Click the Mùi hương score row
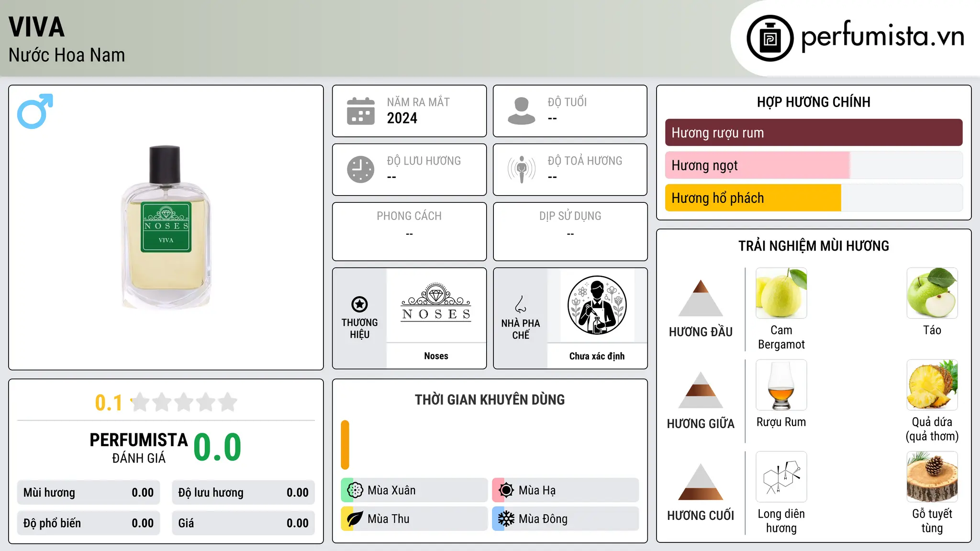 [x=89, y=493]
